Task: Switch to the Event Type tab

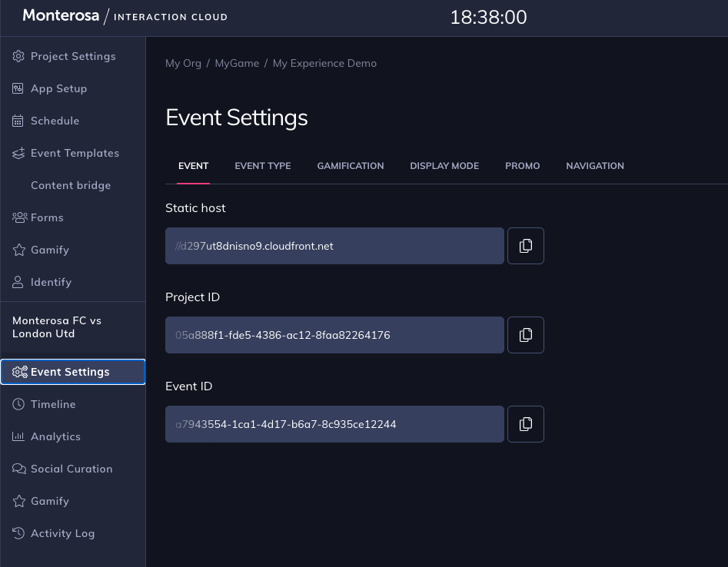Action: pyautogui.click(x=263, y=166)
